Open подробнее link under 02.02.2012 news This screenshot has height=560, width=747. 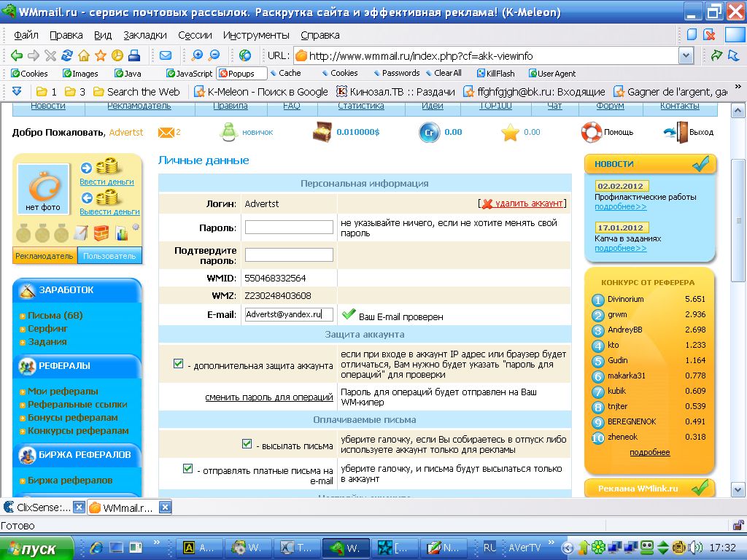pos(620,206)
